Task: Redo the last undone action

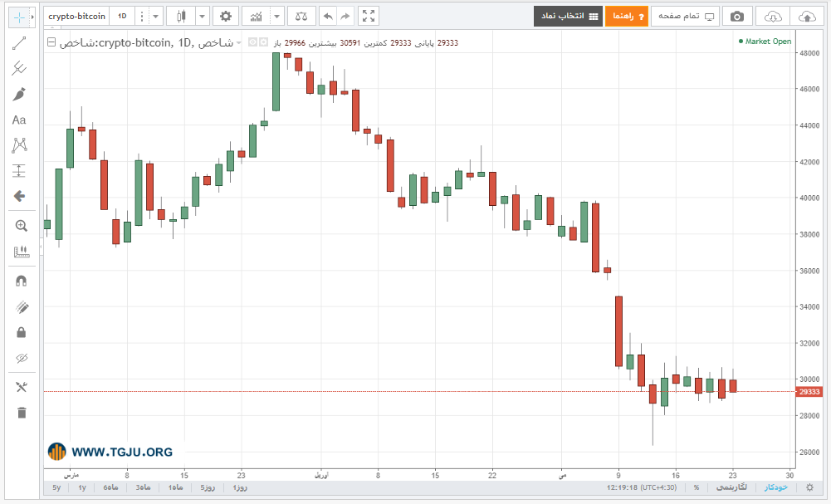Action: [345, 17]
